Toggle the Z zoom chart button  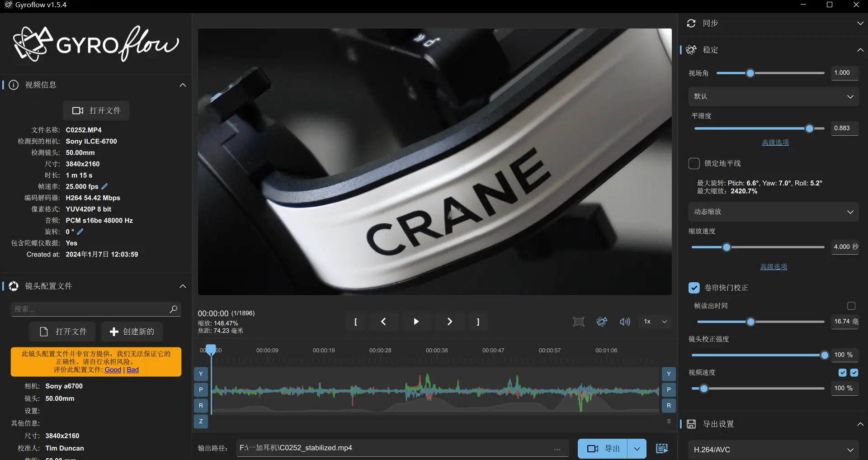[x=201, y=422]
